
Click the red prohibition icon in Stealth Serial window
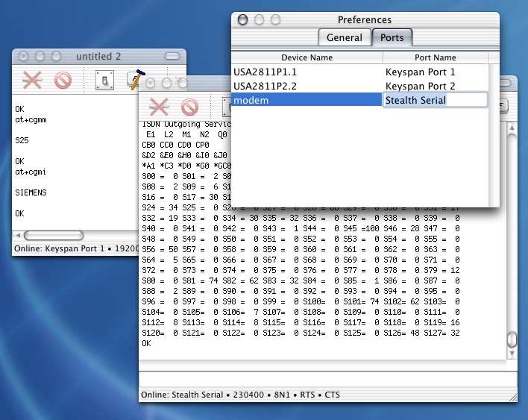(x=190, y=107)
